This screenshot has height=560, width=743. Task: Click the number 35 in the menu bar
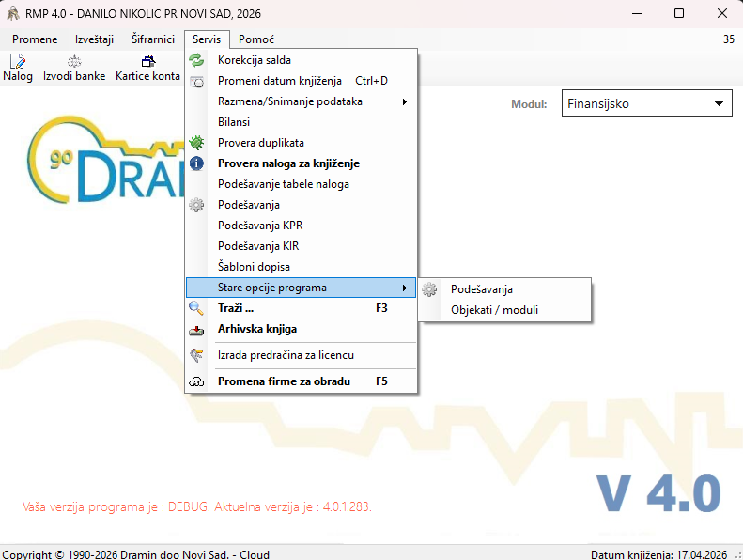click(729, 39)
